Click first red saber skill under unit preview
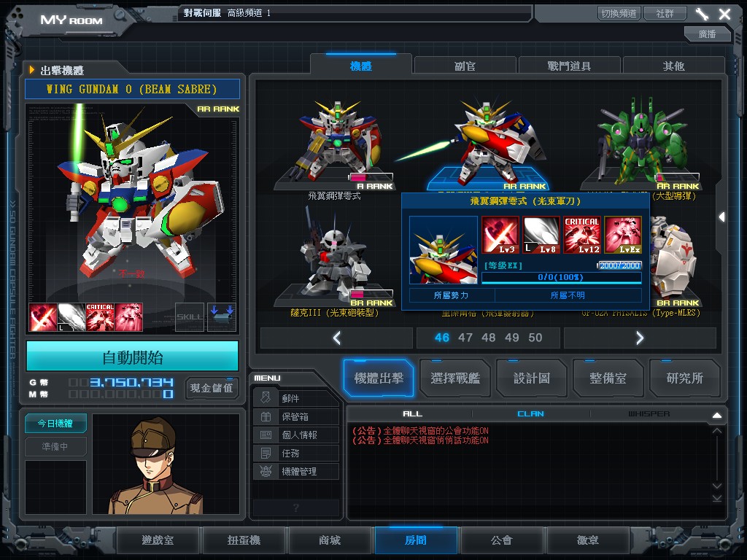 pyautogui.click(x=43, y=316)
